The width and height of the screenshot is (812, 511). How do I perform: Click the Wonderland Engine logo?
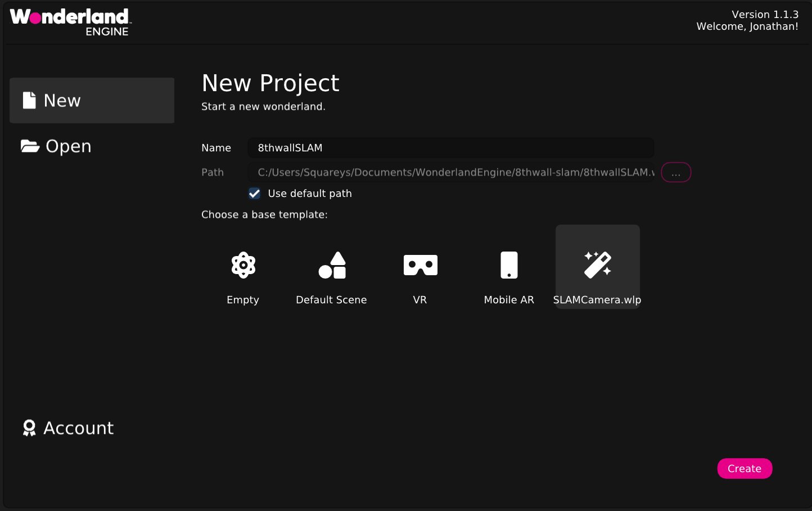click(x=69, y=22)
